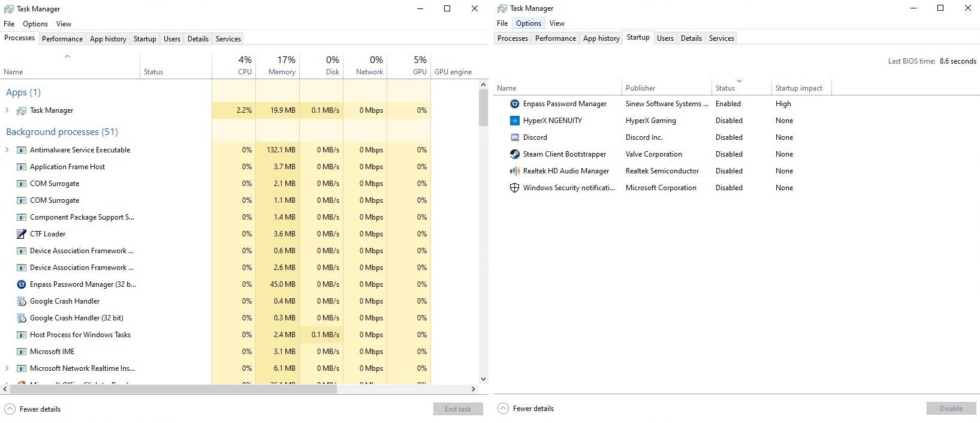The height and width of the screenshot is (423, 980).
Task: Click the End task button
Action: [458, 409]
